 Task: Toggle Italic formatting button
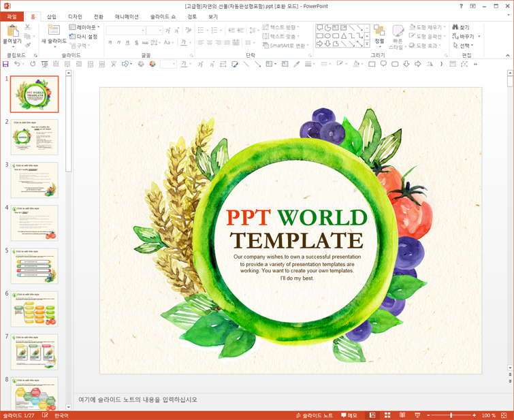click(x=118, y=42)
